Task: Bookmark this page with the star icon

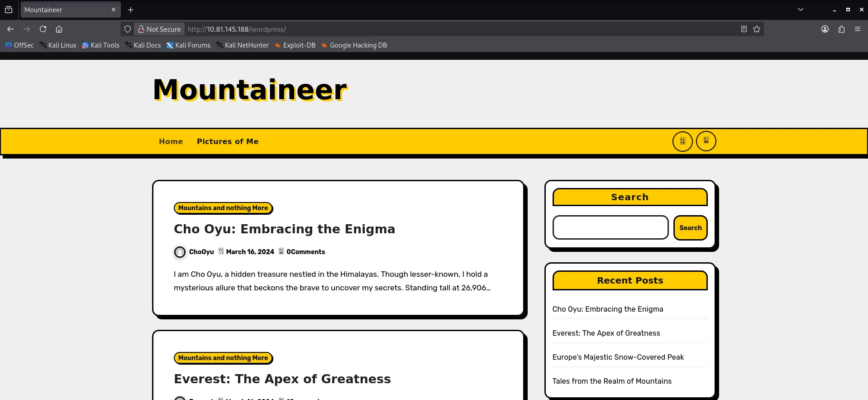Action: (x=757, y=29)
